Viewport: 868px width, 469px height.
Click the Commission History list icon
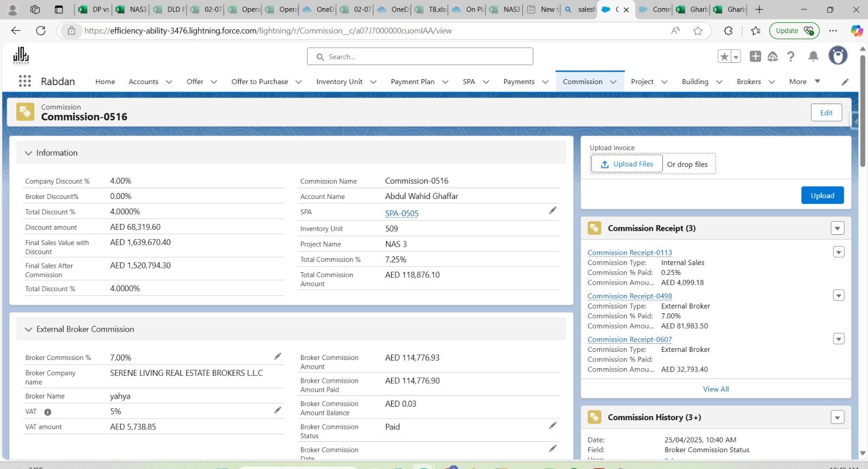[x=595, y=417]
